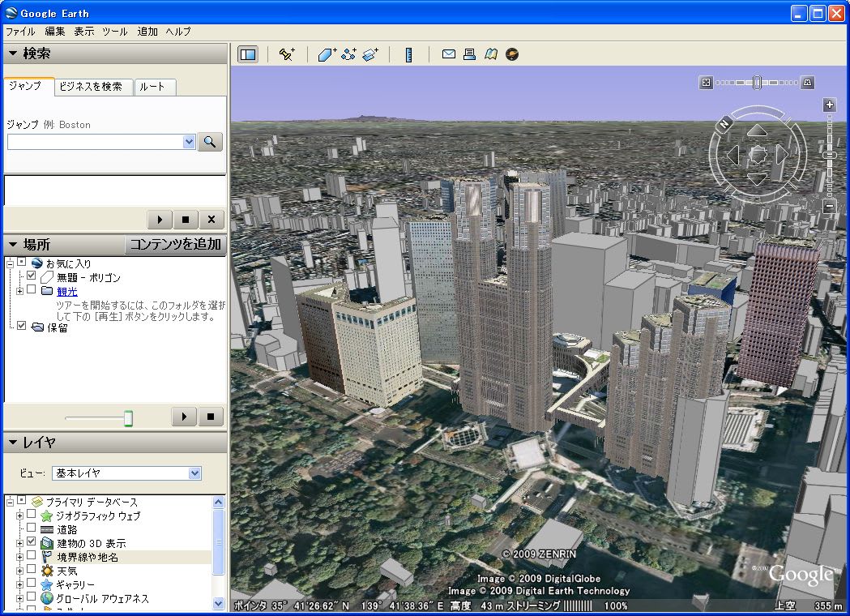Expand the ギャラリー layer node
Screen dimensions: 850x616
click(x=19, y=585)
